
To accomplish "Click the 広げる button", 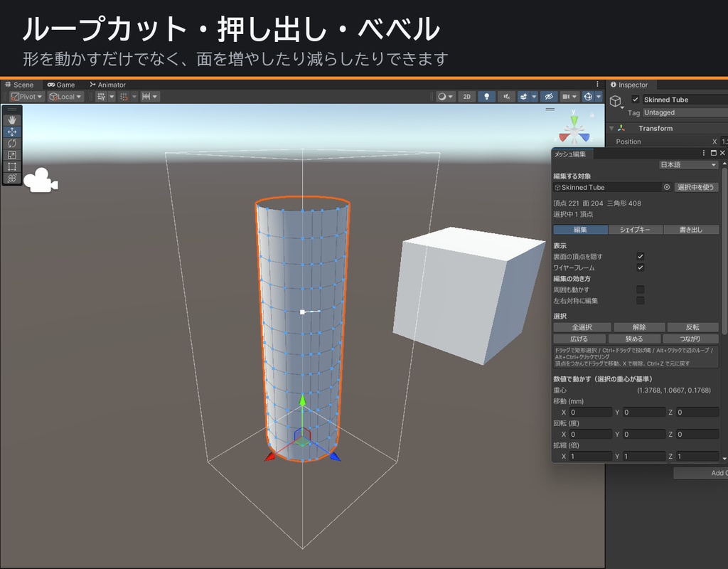I will click(x=579, y=339).
